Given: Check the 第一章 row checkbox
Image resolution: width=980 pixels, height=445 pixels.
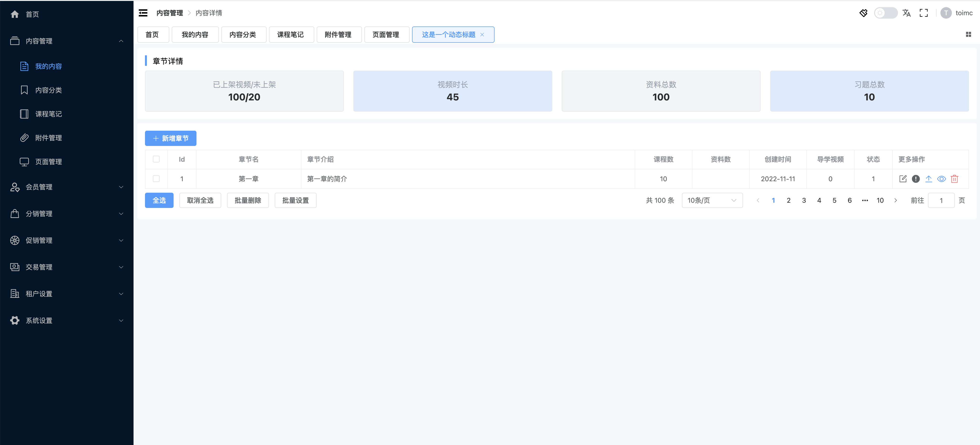Looking at the screenshot, I should click(x=156, y=178).
